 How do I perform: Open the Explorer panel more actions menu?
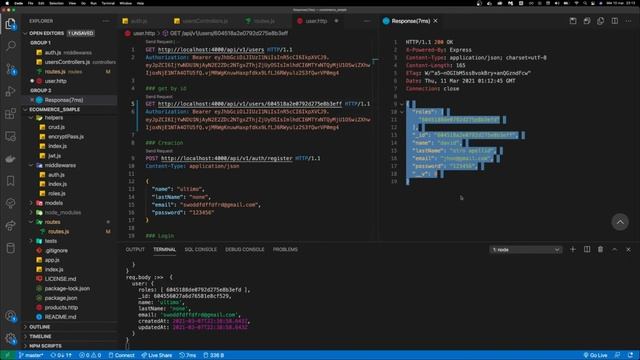[x=106, y=21]
